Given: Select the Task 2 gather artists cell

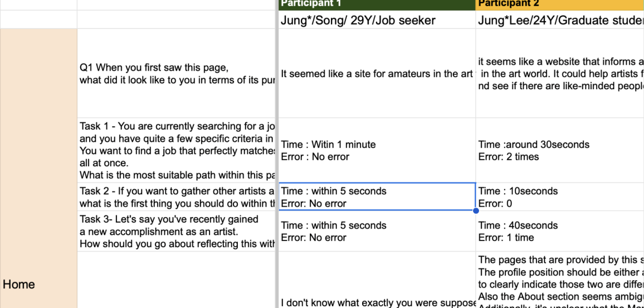Looking at the screenshot, I should [x=177, y=197].
